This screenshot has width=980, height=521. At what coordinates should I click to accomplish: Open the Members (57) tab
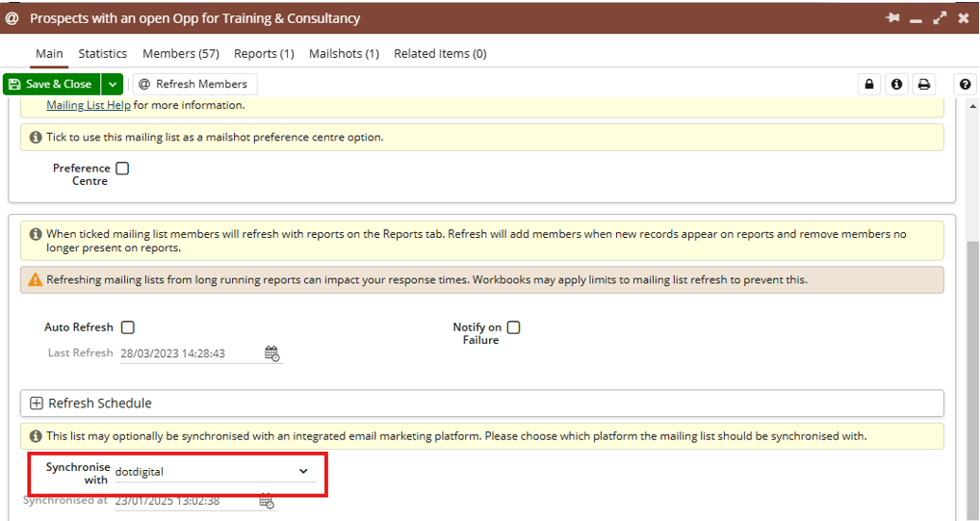coord(181,54)
